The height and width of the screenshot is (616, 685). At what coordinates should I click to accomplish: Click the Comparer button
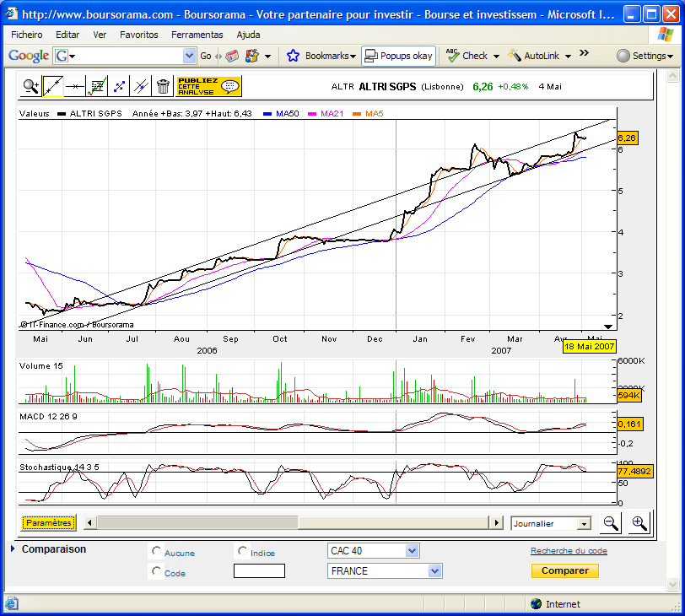point(565,570)
